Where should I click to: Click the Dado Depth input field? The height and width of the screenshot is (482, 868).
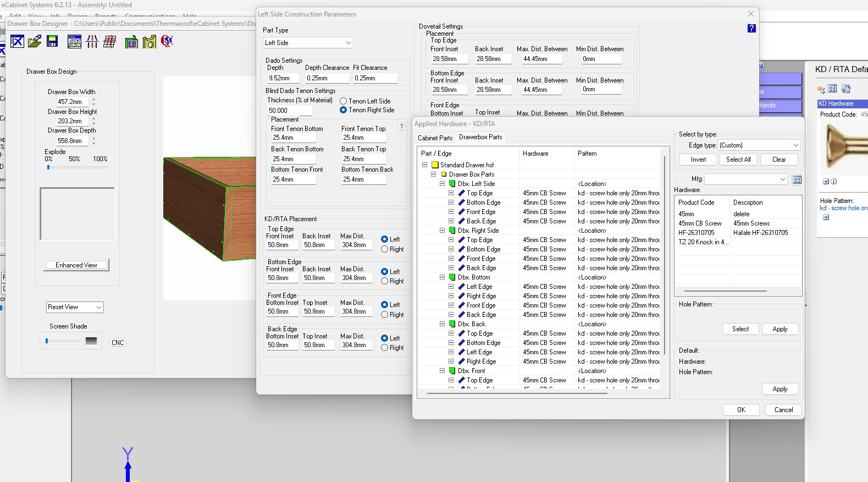(283, 78)
